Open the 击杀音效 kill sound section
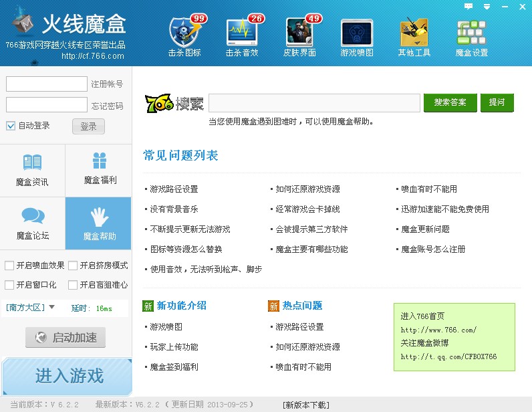Viewport: 532px width, 412px height. 242,37
